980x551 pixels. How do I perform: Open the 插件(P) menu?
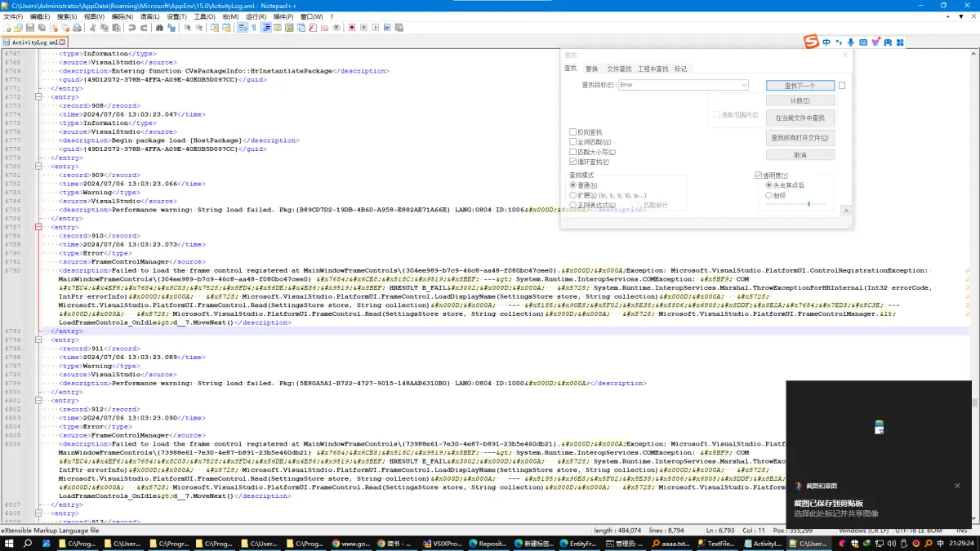tap(283, 16)
